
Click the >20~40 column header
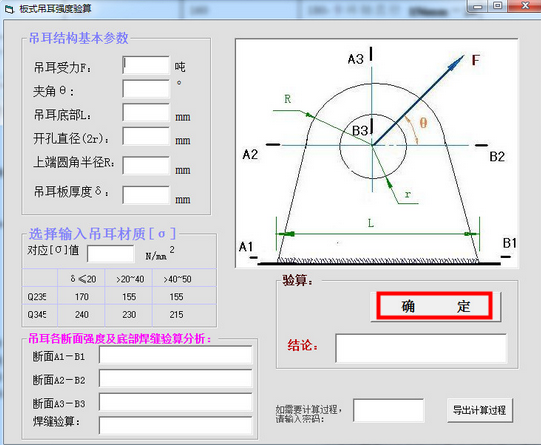click(130, 279)
